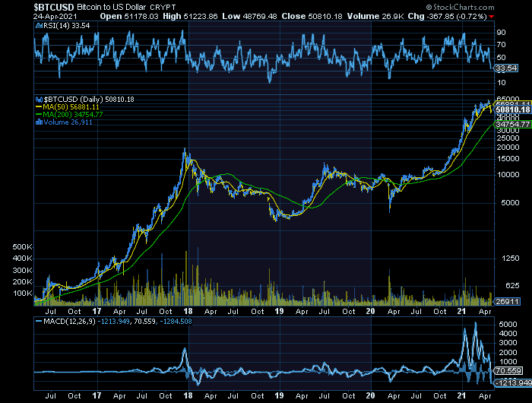Click the 100K volume axis label

22,293
